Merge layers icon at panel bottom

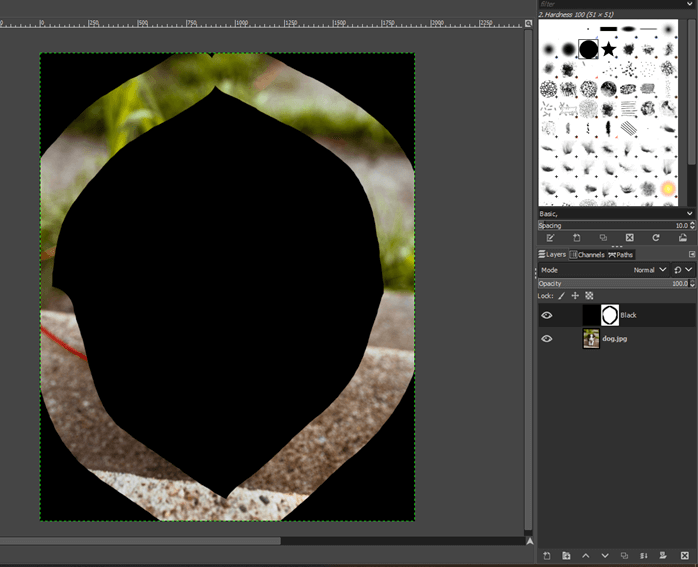click(644, 555)
